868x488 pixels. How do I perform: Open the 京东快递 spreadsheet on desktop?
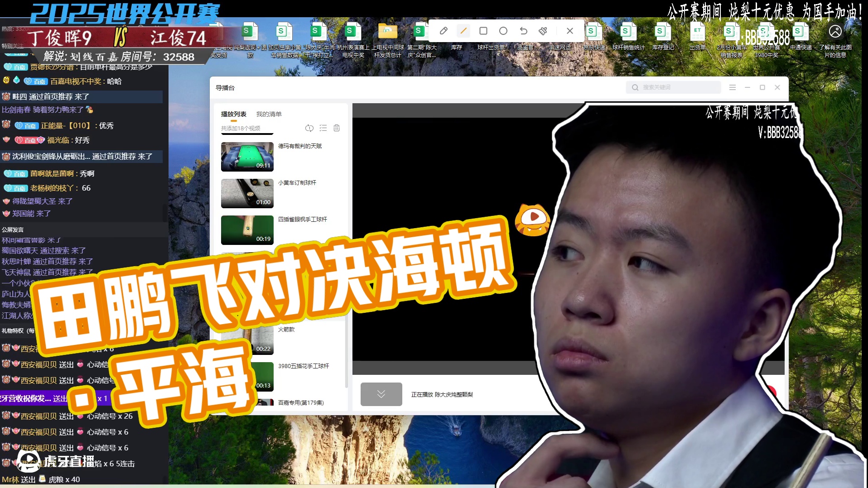pos(594,36)
